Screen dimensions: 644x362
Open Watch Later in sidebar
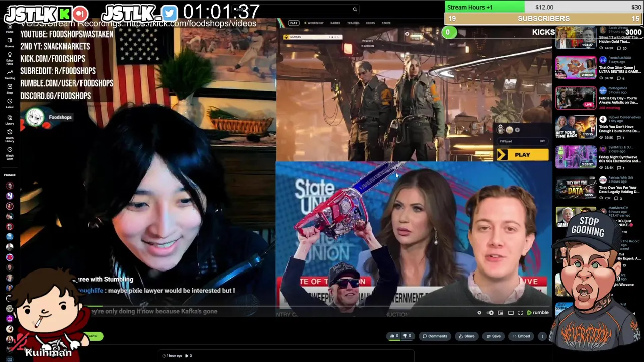(10, 153)
